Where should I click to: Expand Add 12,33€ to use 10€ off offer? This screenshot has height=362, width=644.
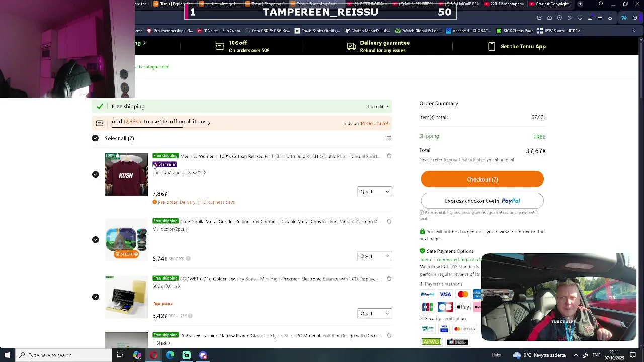coord(161,122)
